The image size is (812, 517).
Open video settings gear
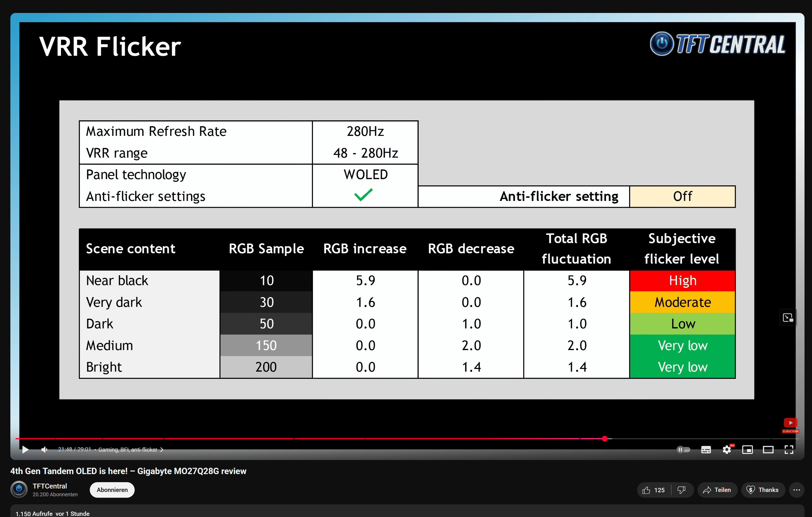pos(727,450)
